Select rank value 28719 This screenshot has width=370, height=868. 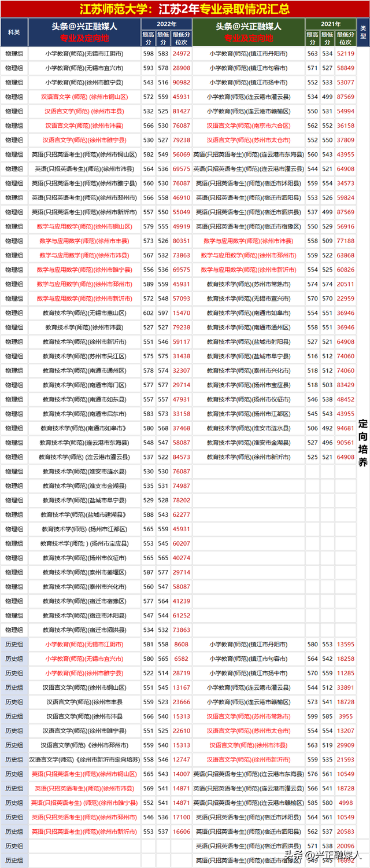click(182, 673)
